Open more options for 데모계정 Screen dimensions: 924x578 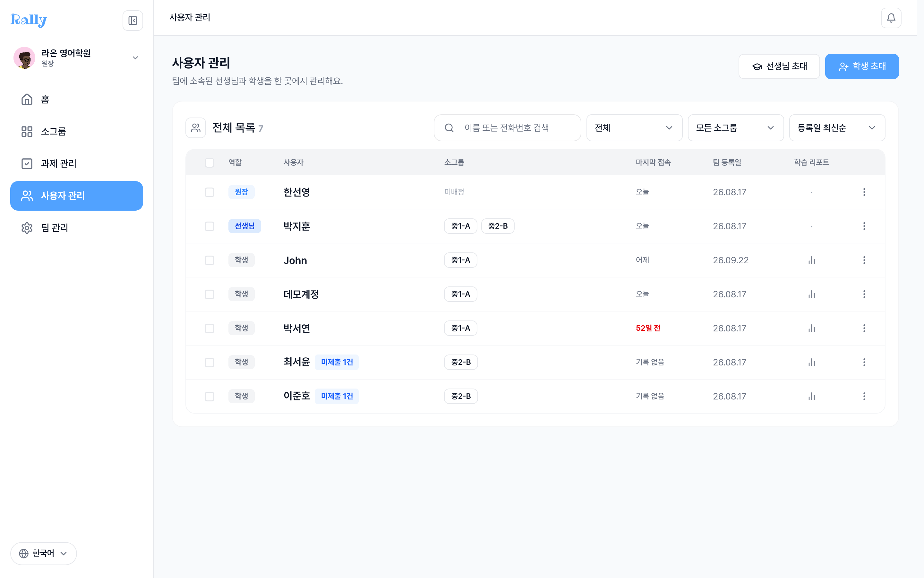(864, 294)
